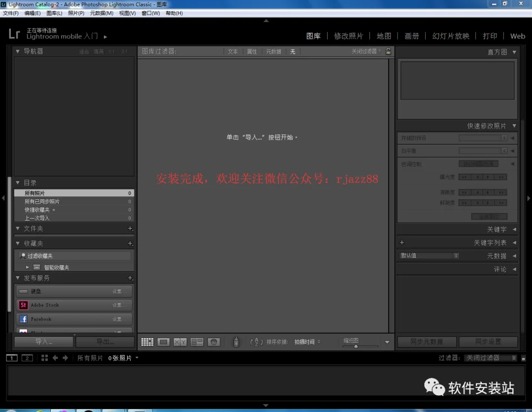Click 设置... for Facebook

(x=119, y=319)
